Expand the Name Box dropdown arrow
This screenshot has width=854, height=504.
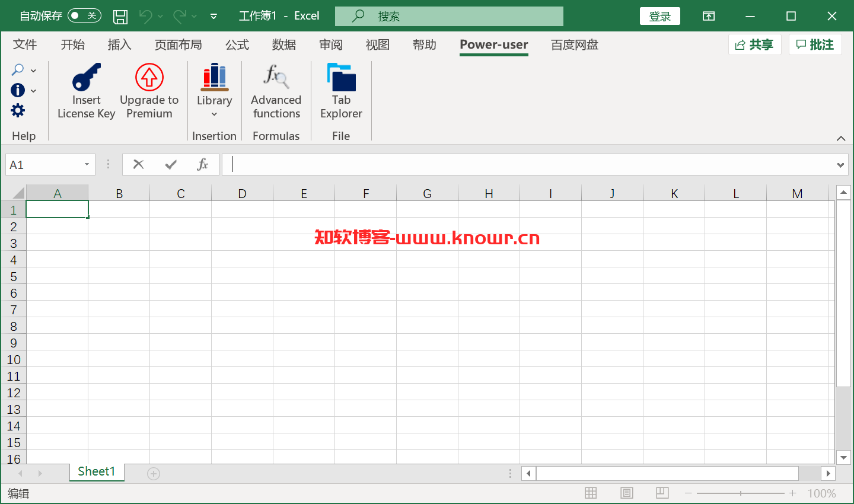click(87, 164)
